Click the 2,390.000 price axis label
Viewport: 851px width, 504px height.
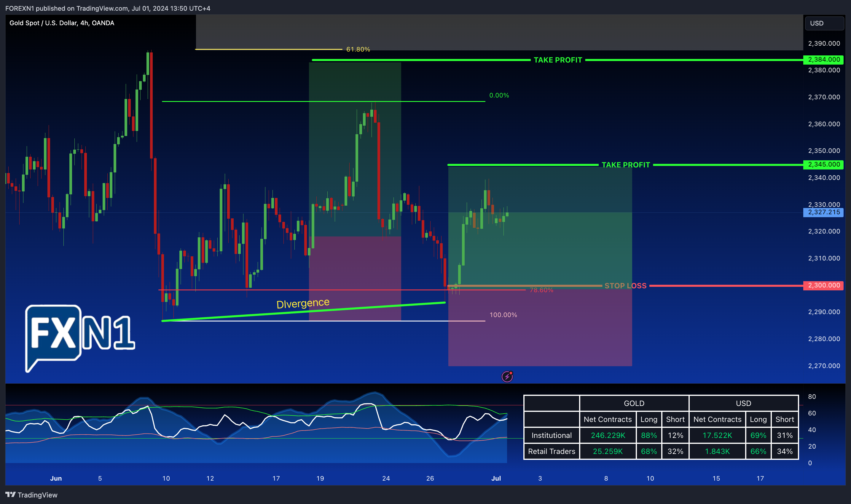(x=823, y=44)
